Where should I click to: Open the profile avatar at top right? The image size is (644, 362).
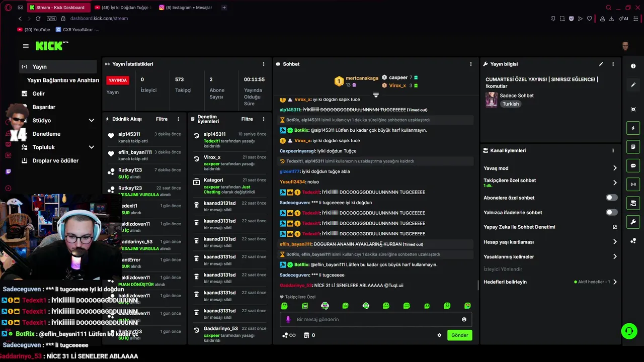coord(625,46)
